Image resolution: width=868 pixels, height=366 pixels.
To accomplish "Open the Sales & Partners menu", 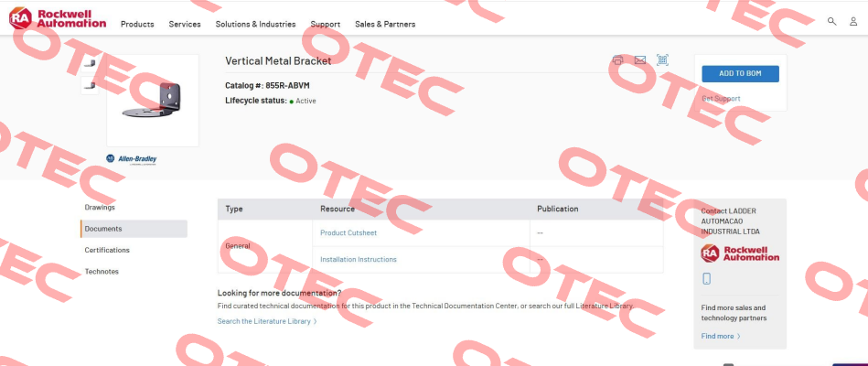I will tap(385, 25).
